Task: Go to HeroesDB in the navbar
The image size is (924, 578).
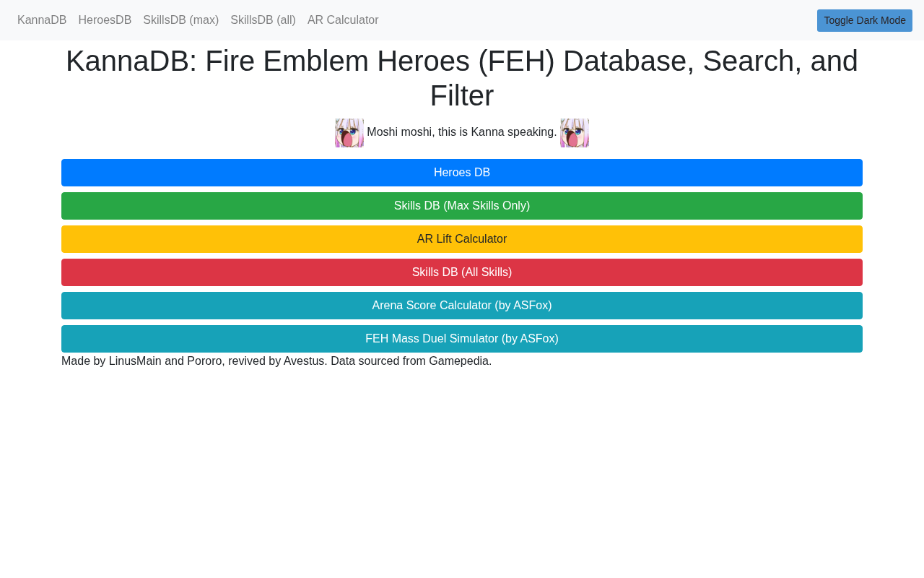Action: (x=105, y=20)
